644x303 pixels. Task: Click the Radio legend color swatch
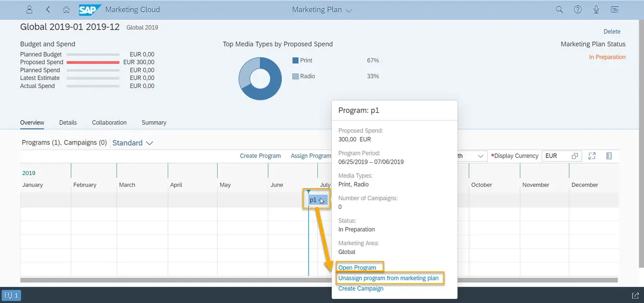(x=296, y=76)
